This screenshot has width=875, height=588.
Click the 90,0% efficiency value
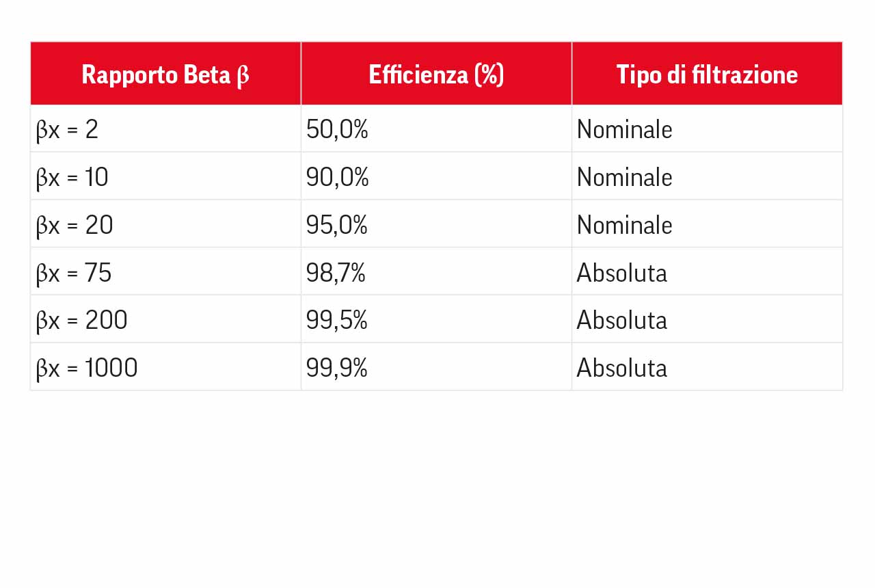[337, 177]
